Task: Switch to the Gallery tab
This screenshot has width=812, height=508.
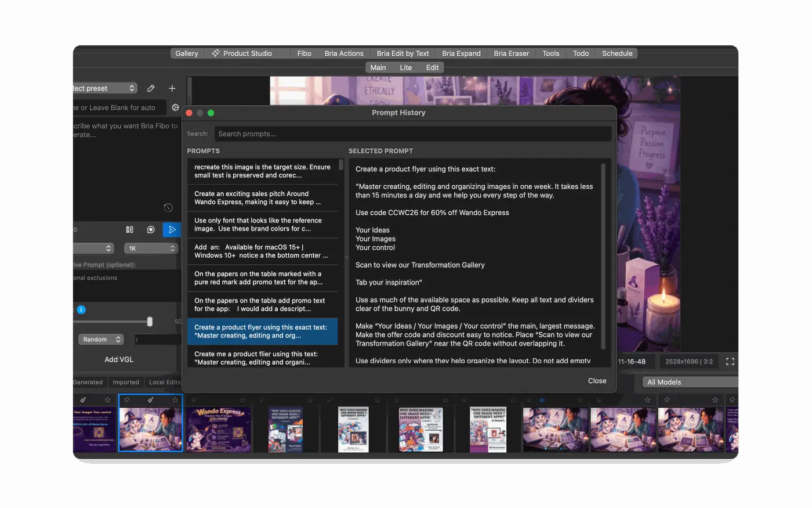Action: pyautogui.click(x=187, y=53)
